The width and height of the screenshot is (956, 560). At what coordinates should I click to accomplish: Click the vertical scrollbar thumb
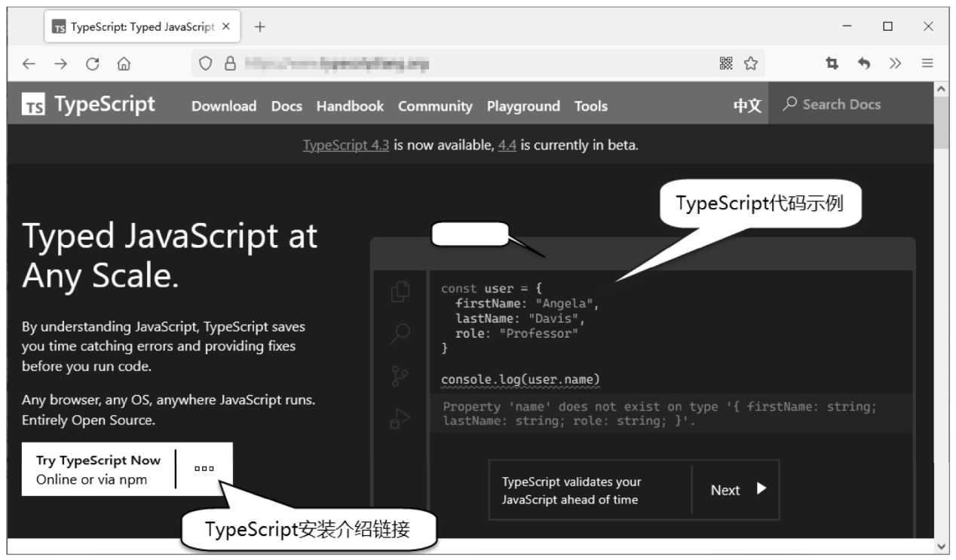point(942,123)
